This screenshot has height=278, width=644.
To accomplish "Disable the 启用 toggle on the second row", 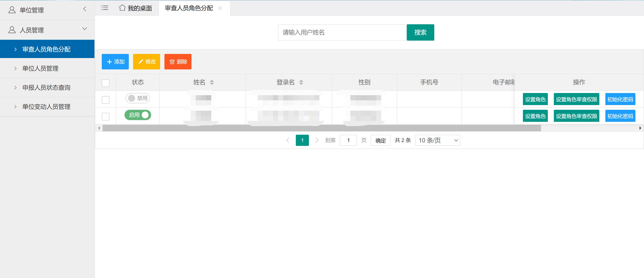I will coord(138,115).
